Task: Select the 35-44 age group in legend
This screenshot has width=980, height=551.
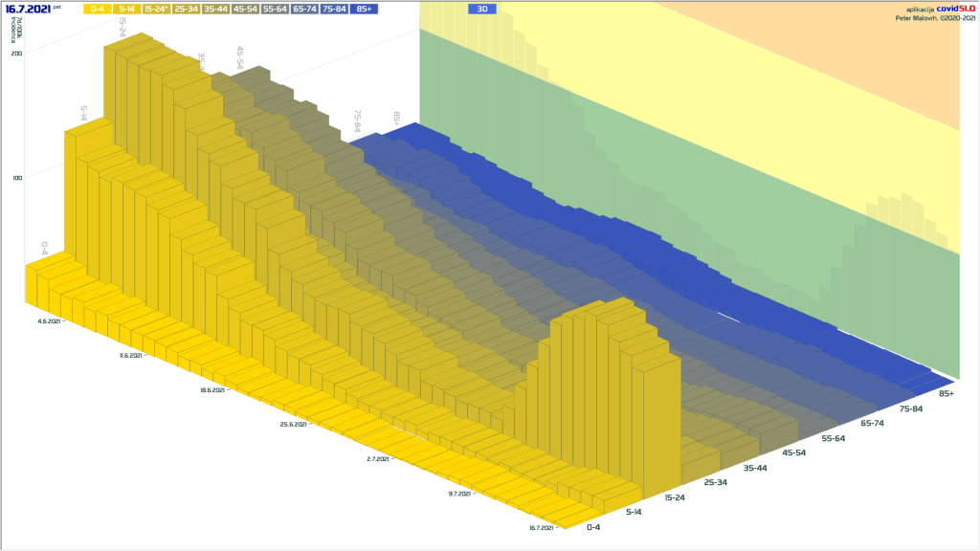Action: [x=218, y=9]
